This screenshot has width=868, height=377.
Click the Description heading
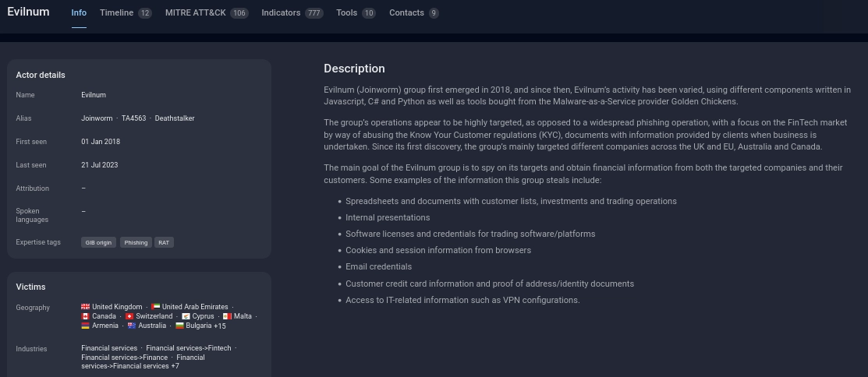pos(354,69)
